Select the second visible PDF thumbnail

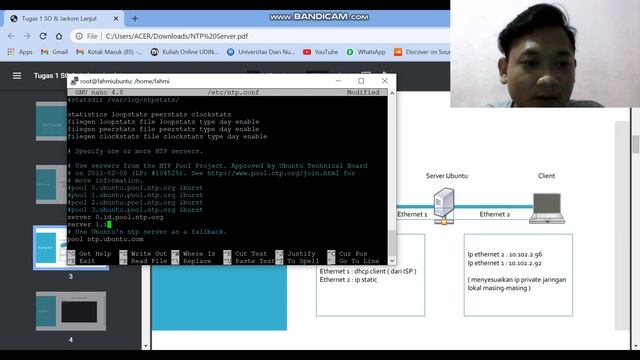click(51, 184)
